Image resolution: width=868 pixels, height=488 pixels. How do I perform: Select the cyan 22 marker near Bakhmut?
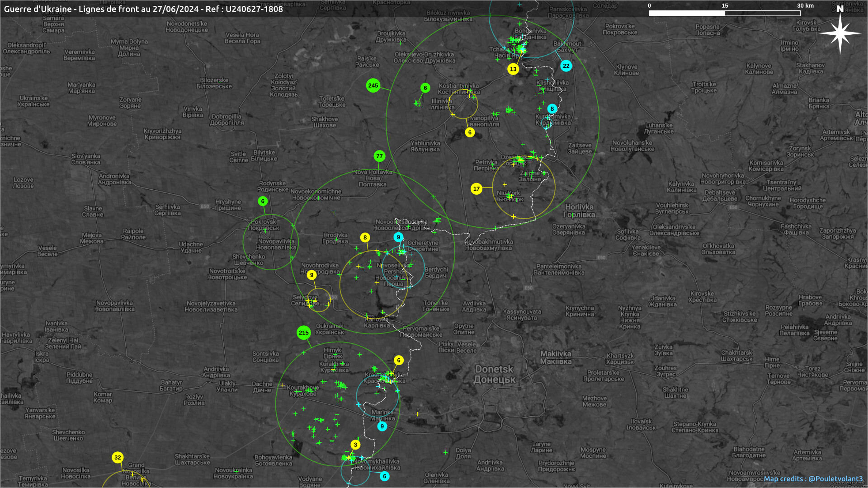[x=566, y=66]
